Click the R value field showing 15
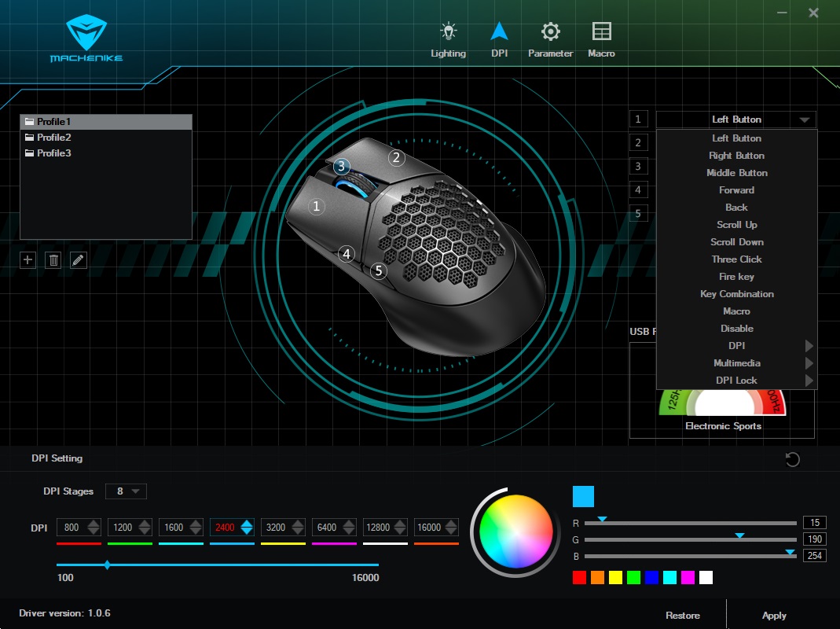This screenshot has height=629, width=840. pos(814,523)
